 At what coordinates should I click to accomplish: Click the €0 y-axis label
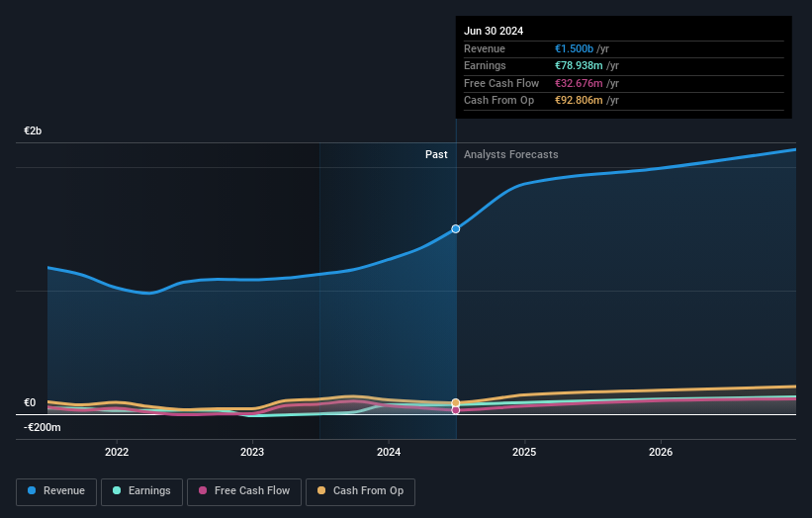click(30, 402)
